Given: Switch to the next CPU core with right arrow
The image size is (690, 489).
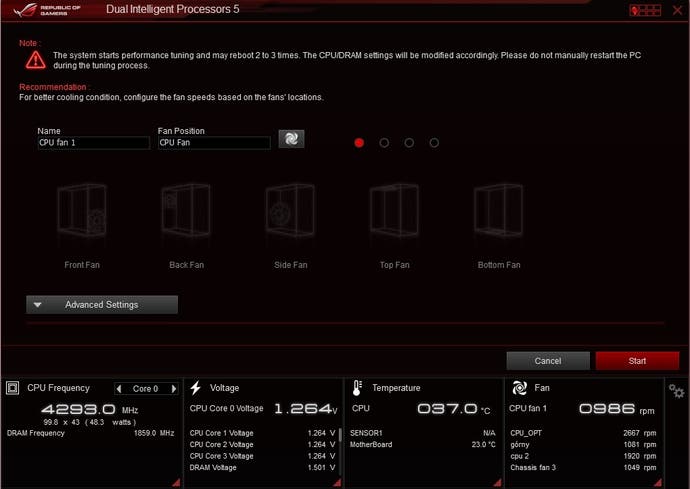Looking at the screenshot, I should click(x=174, y=389).
